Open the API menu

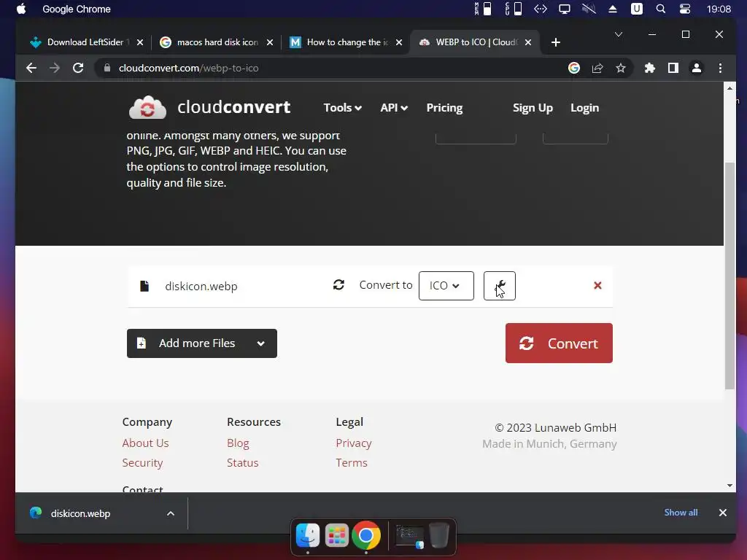[393, 108]
